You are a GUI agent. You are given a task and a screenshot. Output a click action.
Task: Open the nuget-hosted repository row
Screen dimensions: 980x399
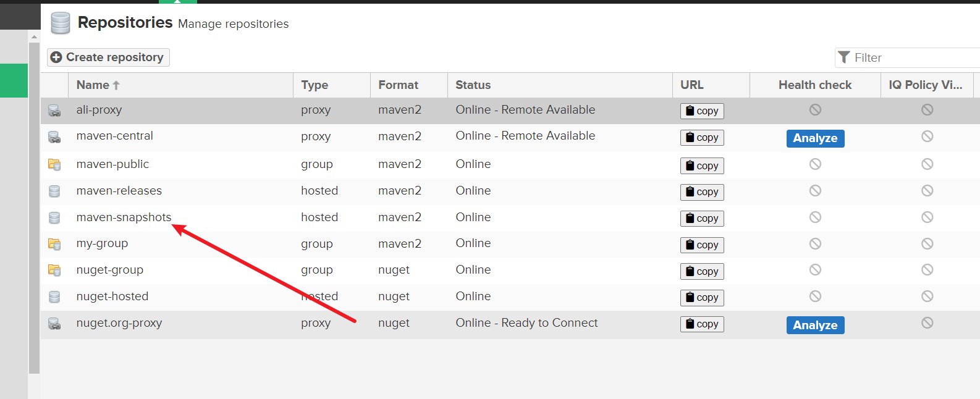(x=112, y=296)
